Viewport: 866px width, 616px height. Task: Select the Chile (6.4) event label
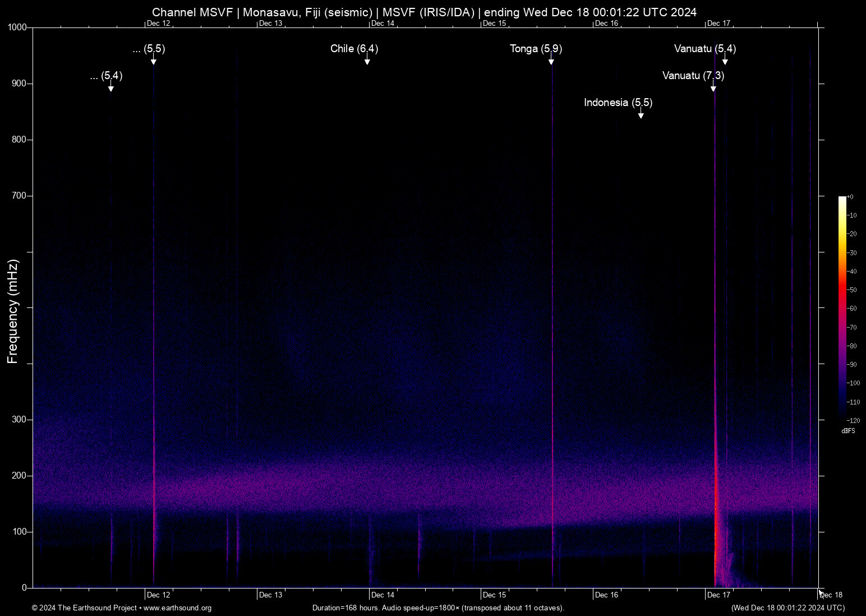(x=354, y=49)
